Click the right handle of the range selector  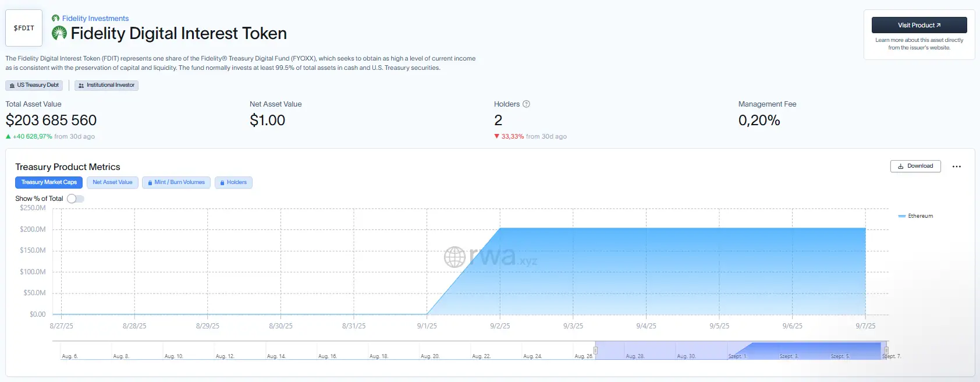(x=886, y=351)
